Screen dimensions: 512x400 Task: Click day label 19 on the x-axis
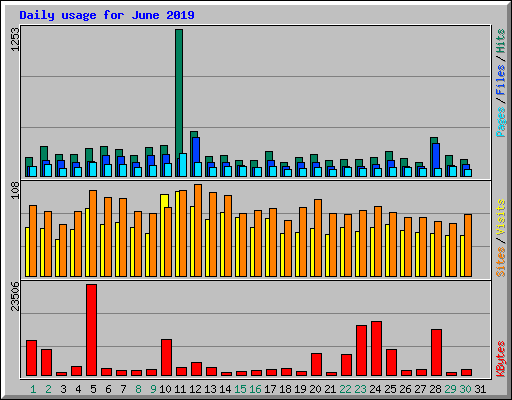[x=300, y=389]
